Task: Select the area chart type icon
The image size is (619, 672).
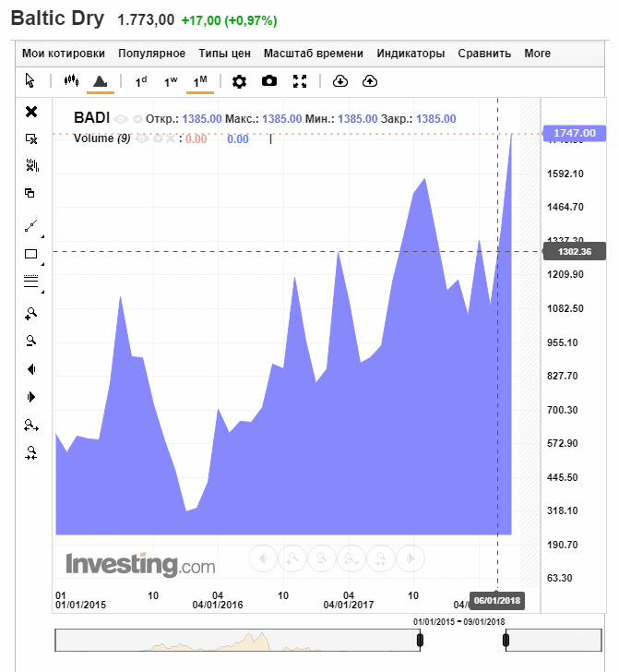Action: click(x=100, y=81)
